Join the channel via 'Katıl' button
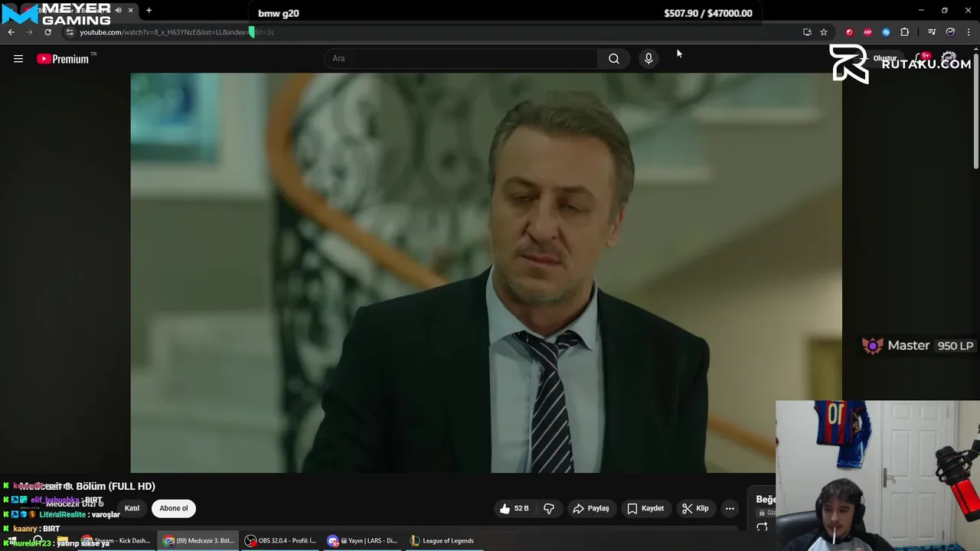The width and height of the screenshot is (980, 551). [x=132, y=508]
